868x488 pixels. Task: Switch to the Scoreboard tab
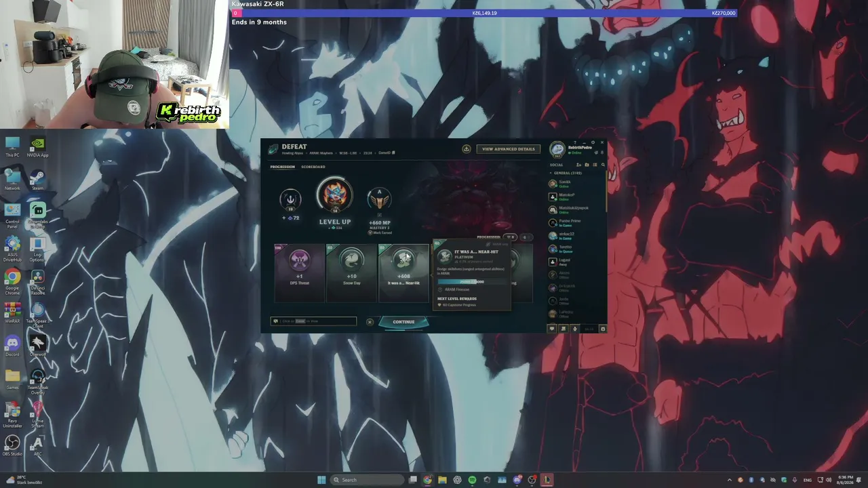[313, 167]
